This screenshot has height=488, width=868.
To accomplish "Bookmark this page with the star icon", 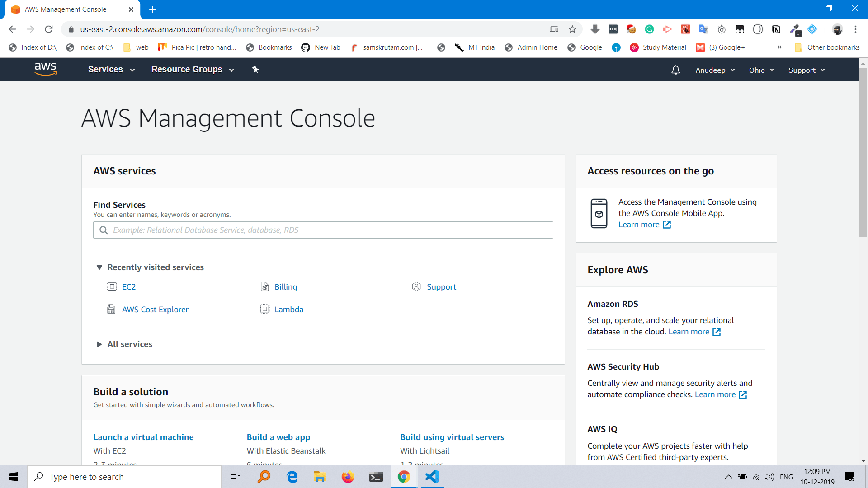I will [572, 29].
